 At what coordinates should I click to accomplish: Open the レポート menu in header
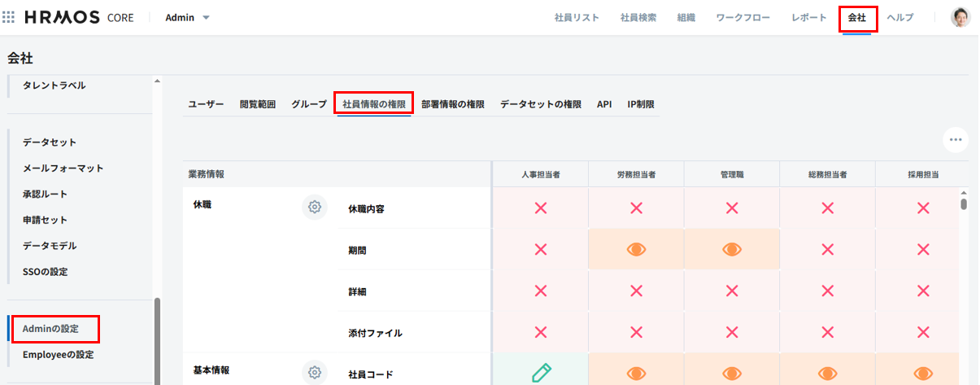pos(808,17)
